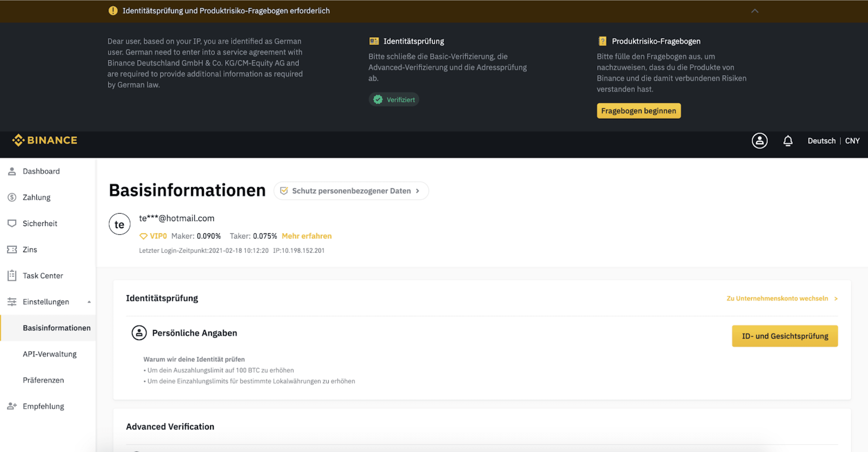This screenshot has width=868, height=452.
Task: Click the Binance logo
Action: (x=44, y=140)
